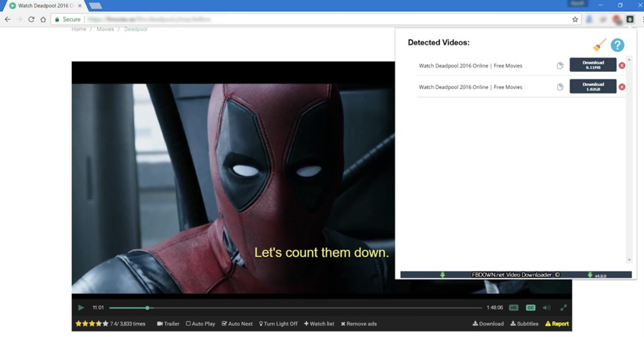Enable the Auto Play checkbox
This screenshot has width=644, height=337.
click(x=200, y=324)
